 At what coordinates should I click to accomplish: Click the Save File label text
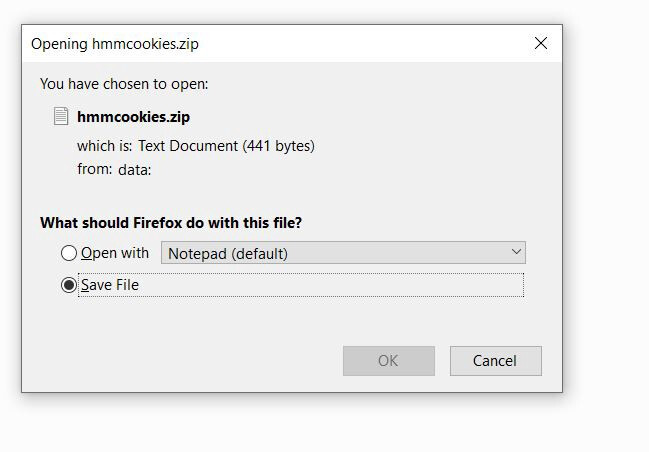click(x=110, y=285)
